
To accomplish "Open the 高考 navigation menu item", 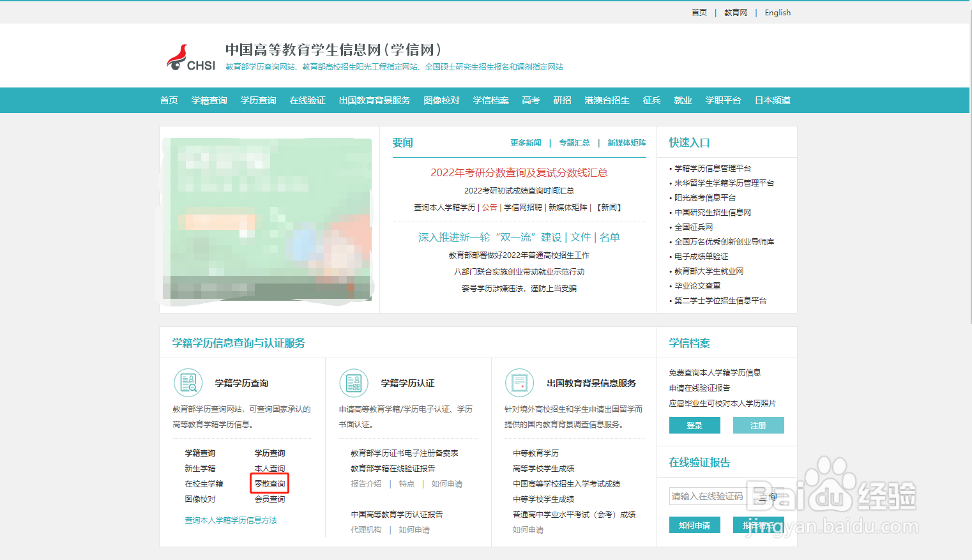I will click(531, 100).
